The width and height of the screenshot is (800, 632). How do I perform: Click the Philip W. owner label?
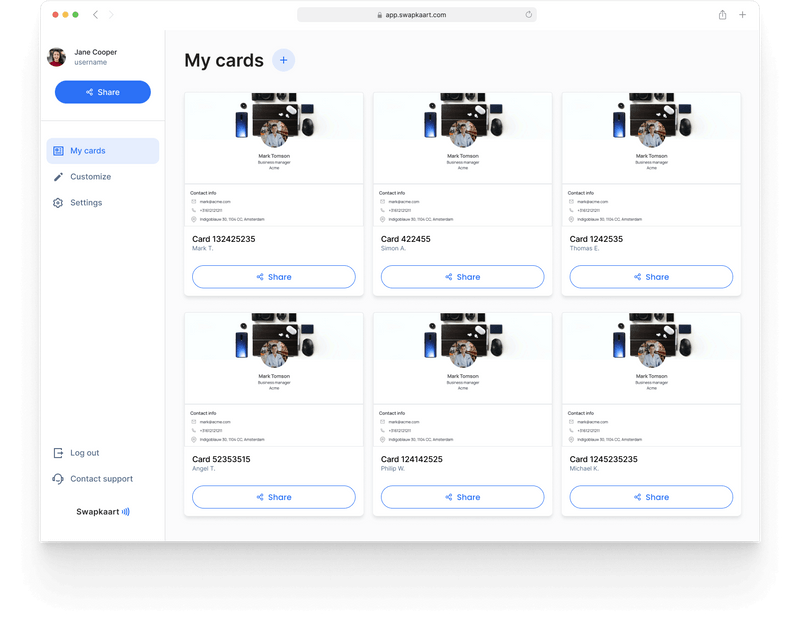pyautogui.click(x=393, y=469)
